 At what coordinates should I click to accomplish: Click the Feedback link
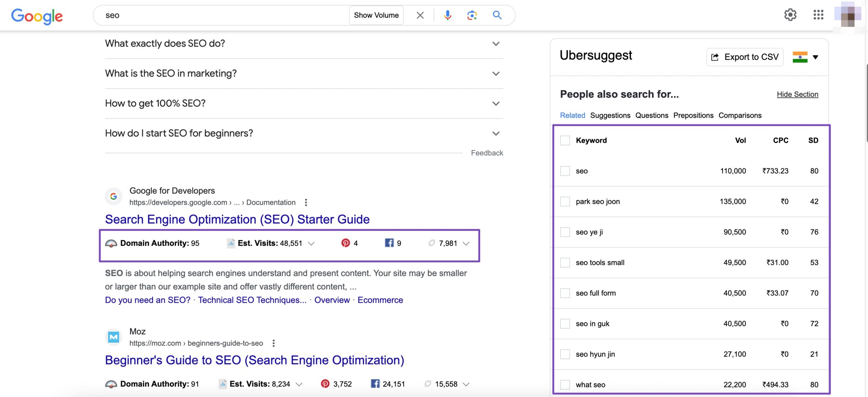click(487, 153)
